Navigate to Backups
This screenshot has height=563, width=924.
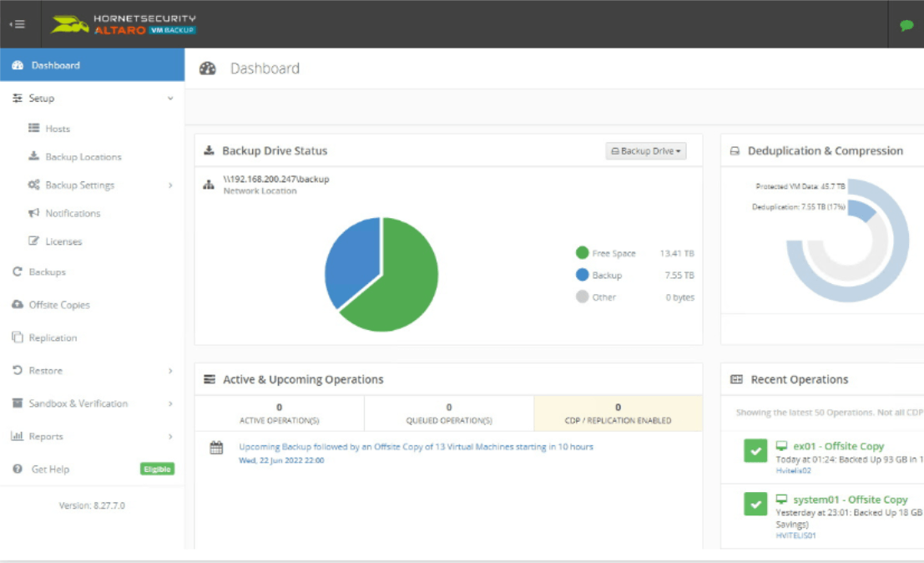[x=47, y=271]
